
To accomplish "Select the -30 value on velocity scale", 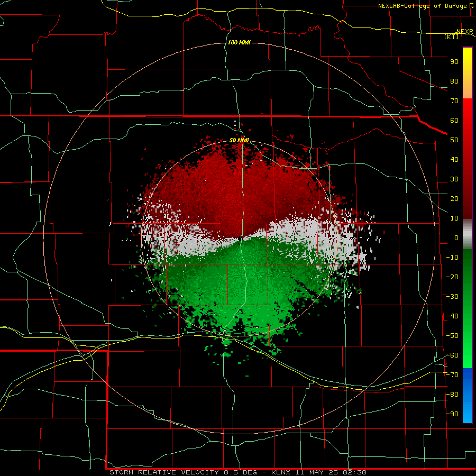I will (452, 297).
